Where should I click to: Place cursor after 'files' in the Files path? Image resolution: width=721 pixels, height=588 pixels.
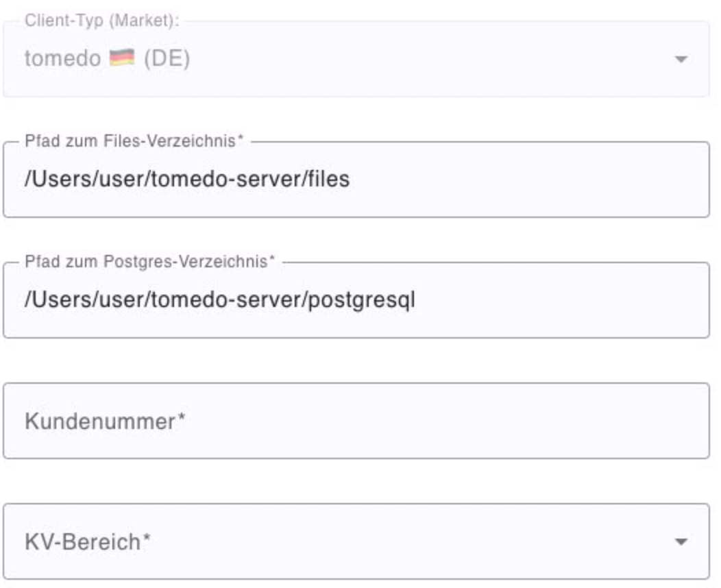click(x=350, y=179)
